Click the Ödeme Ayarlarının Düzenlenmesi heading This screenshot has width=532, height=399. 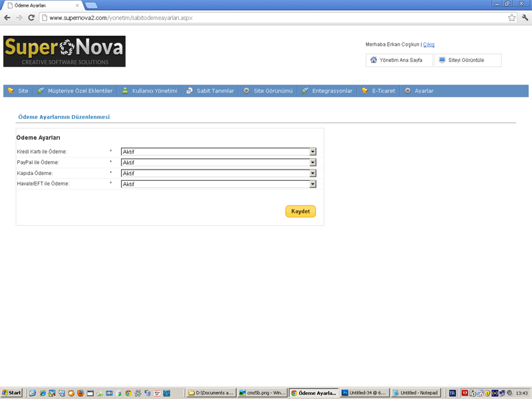(64, 117)
